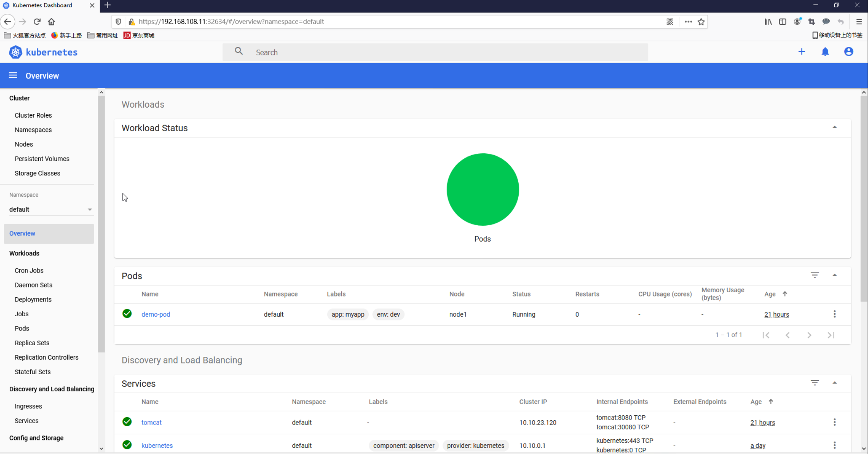Open filter for Services table
This screenshot has width=868, height=454.
pyautogui.click(x=815, y=383)
